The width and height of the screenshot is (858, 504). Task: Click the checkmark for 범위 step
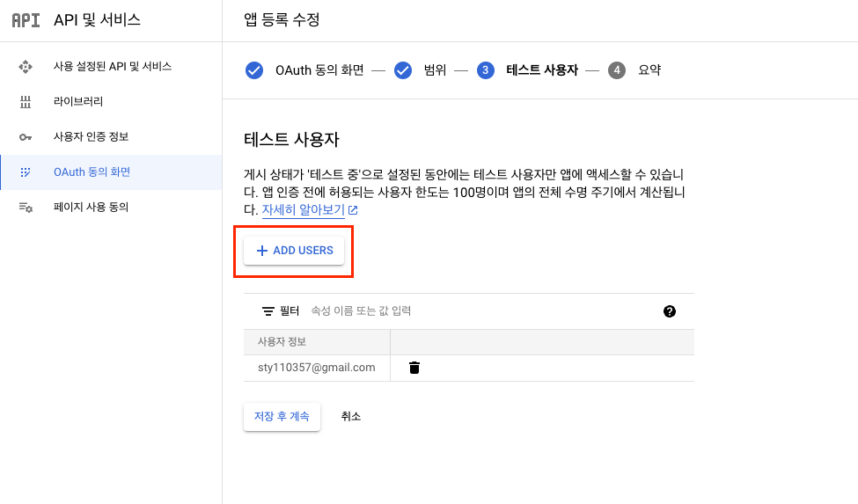click(403, 70)
